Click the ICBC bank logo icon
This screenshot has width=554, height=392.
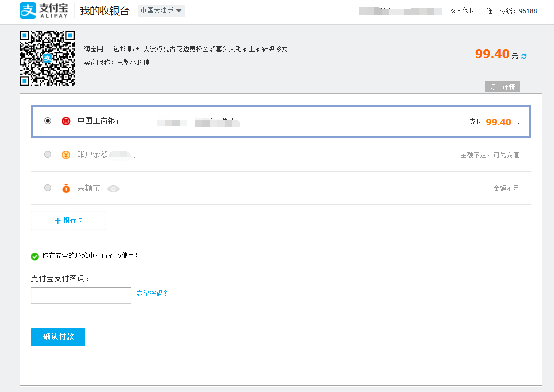[66, 121]
